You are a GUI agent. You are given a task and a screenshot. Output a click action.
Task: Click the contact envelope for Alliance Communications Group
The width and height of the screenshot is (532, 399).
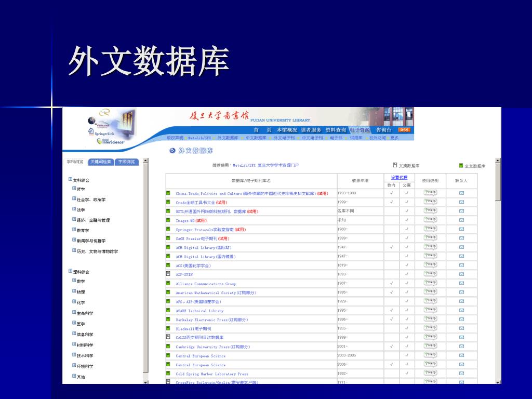click(x=461, y=283)
